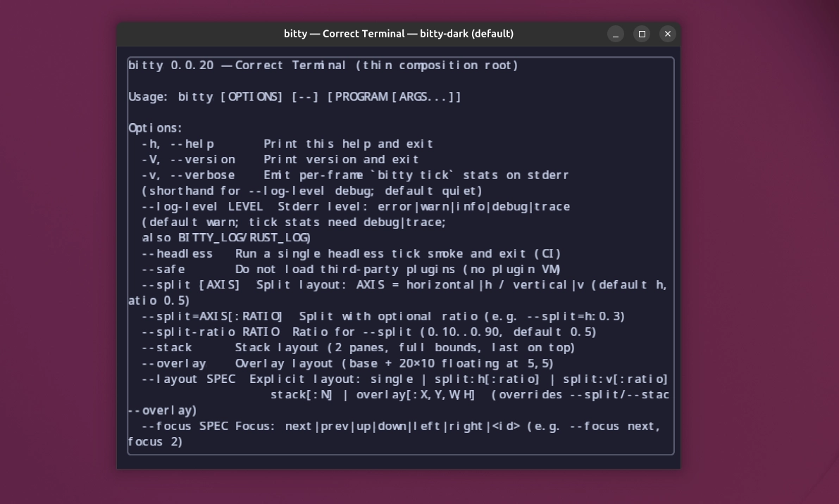Image resolution: width=839 pixels, height=504 pixels.
Task: Click the '-h, --help' option line
Action: click(287, 144)
